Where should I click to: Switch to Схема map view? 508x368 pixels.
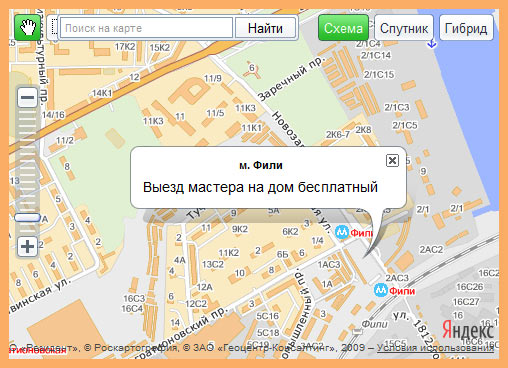tap(343, 28)
